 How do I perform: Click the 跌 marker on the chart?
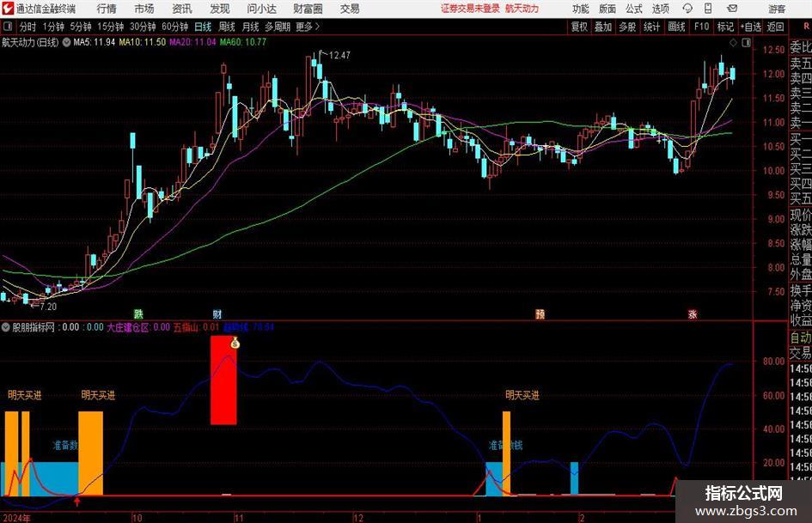[137, 313]
